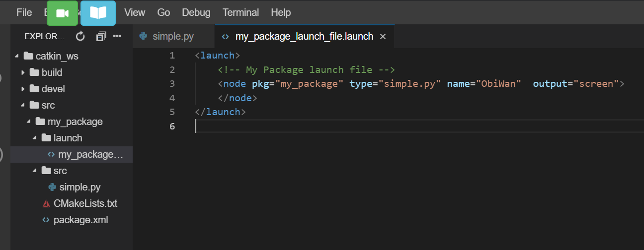Viewport: 644px width, 250px height.
Task: Open the File menu
Action: pyautogui.click(x=24, y=12)
